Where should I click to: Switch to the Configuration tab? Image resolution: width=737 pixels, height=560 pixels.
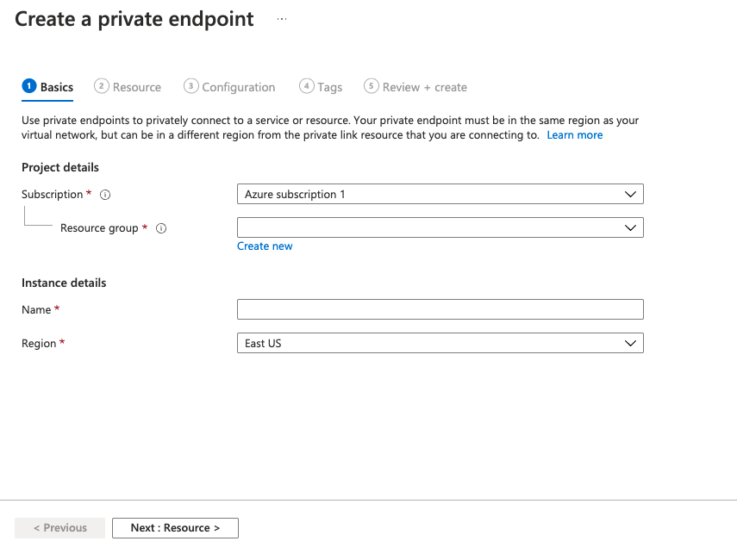[x=229, y=87]
